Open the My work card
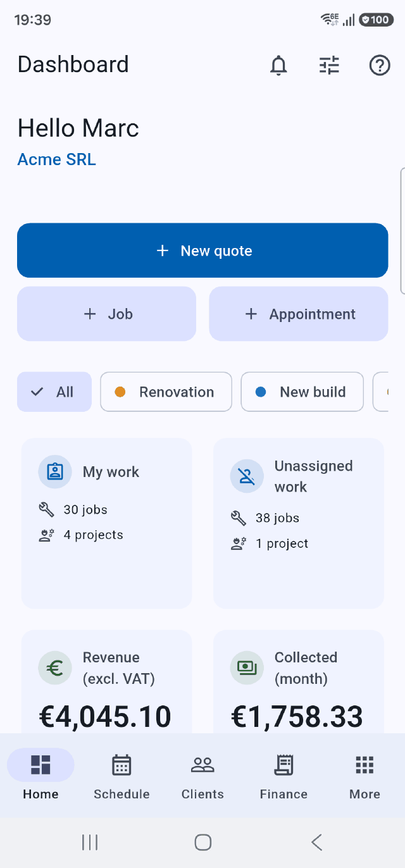 pyautogui.click(x=106, y=523)
